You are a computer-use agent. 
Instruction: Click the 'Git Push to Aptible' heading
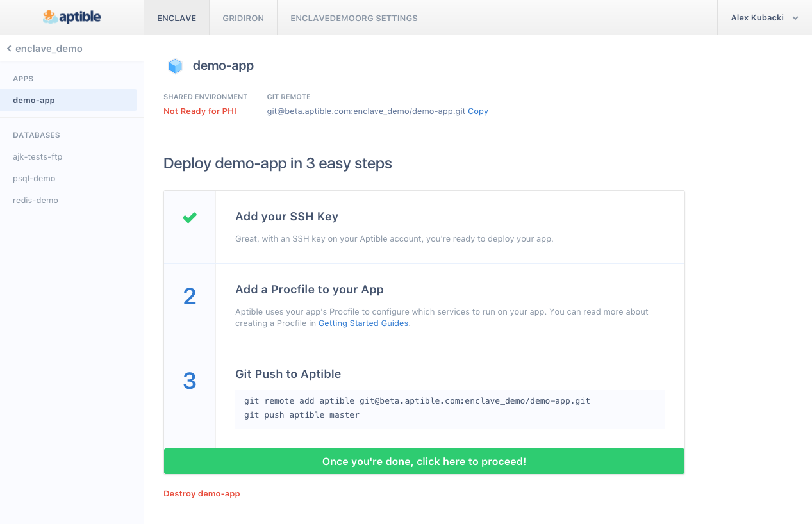pyautogui.click(x=288, y=374)
